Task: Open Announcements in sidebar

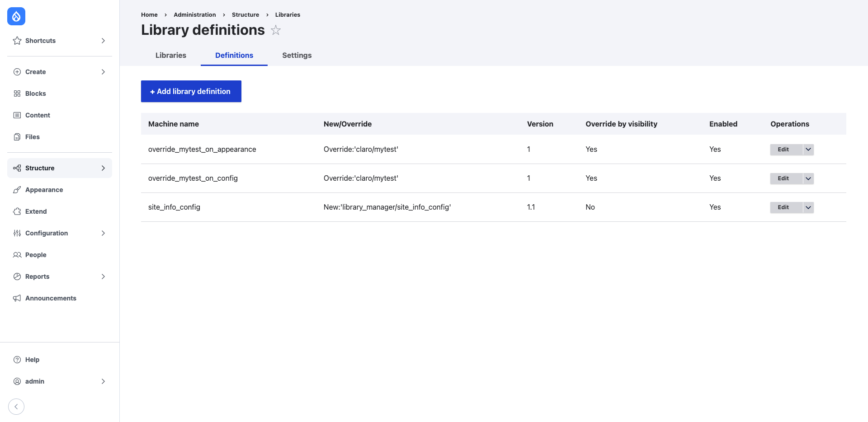Action: (51, 298)
